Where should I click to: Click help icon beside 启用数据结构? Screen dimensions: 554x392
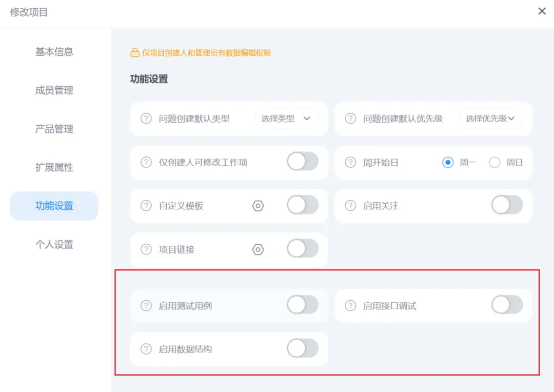click(x=146, y=349)
